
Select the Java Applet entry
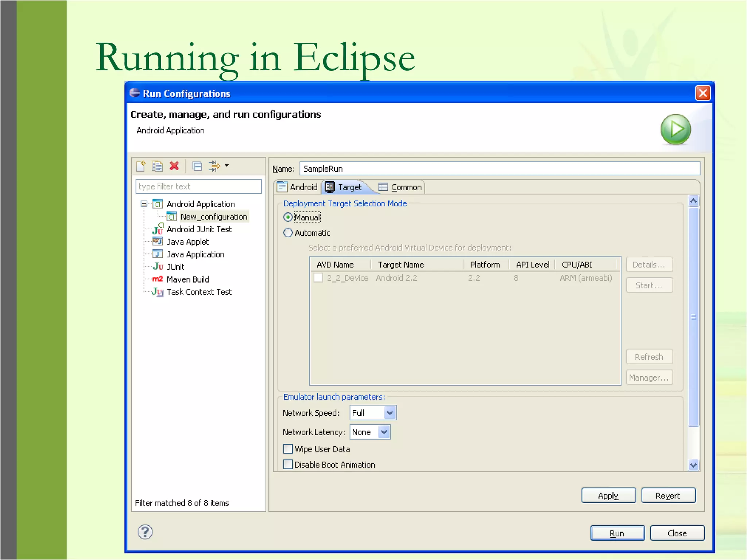[x=187, y=242]
